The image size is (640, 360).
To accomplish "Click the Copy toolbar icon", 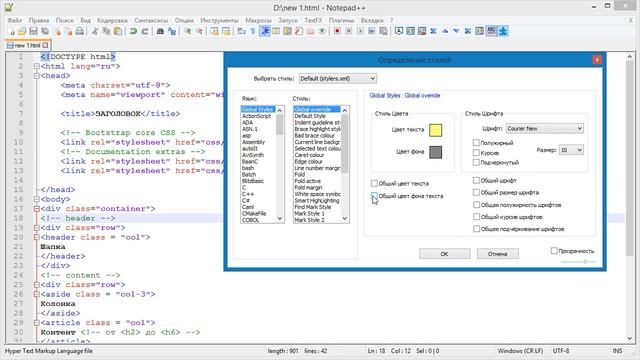I will click(x=106, y=31).
